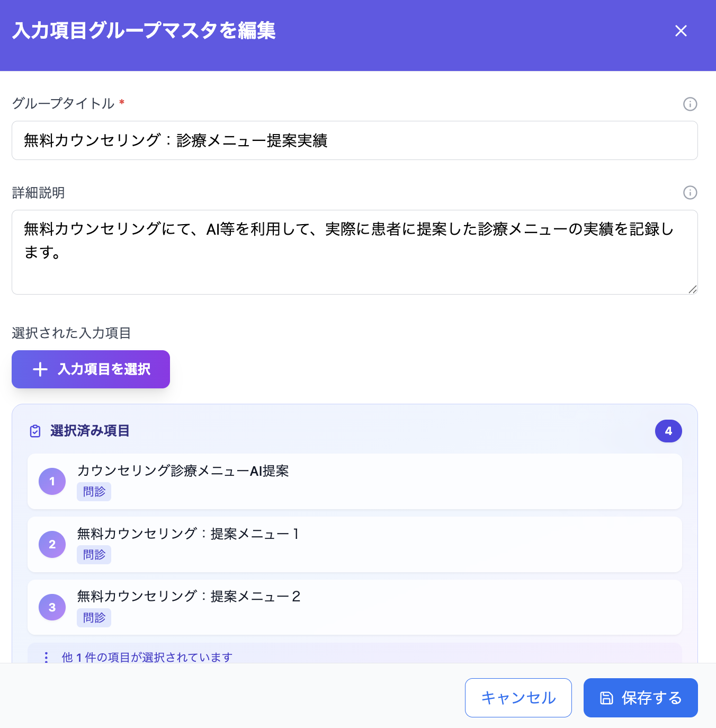Click the info icon beside グループタイトル
This screenshot has height=728, width=716.
(690, 104)
